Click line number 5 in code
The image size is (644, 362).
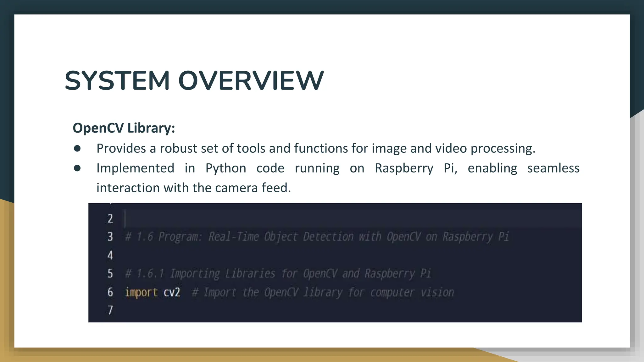pos(110,273)
